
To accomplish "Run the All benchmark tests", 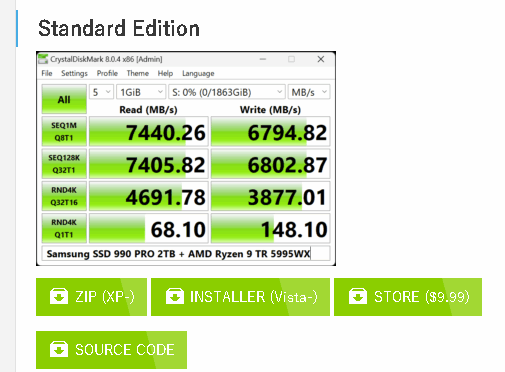I will [x=64, y=99].
